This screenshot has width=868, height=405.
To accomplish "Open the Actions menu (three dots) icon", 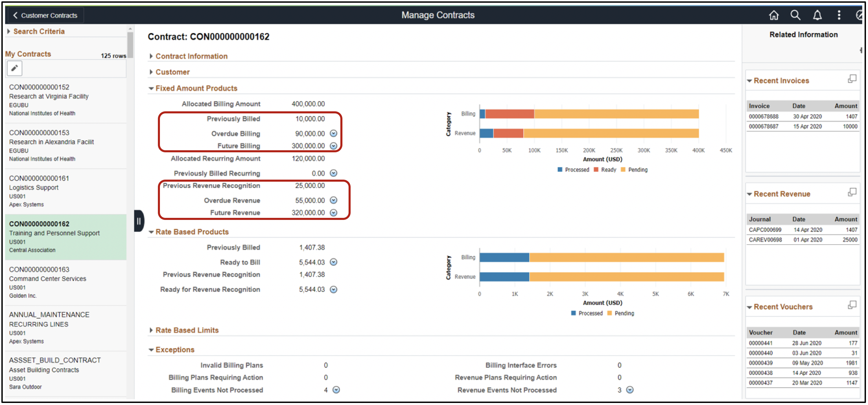I will pyautogui.click(x=838, y=15).
